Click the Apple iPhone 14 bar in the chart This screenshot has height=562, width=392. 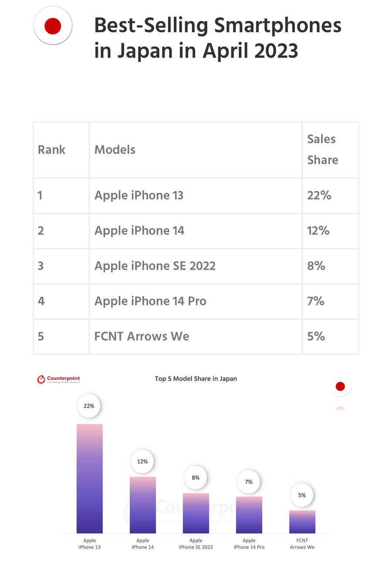[x=143, y=504]
